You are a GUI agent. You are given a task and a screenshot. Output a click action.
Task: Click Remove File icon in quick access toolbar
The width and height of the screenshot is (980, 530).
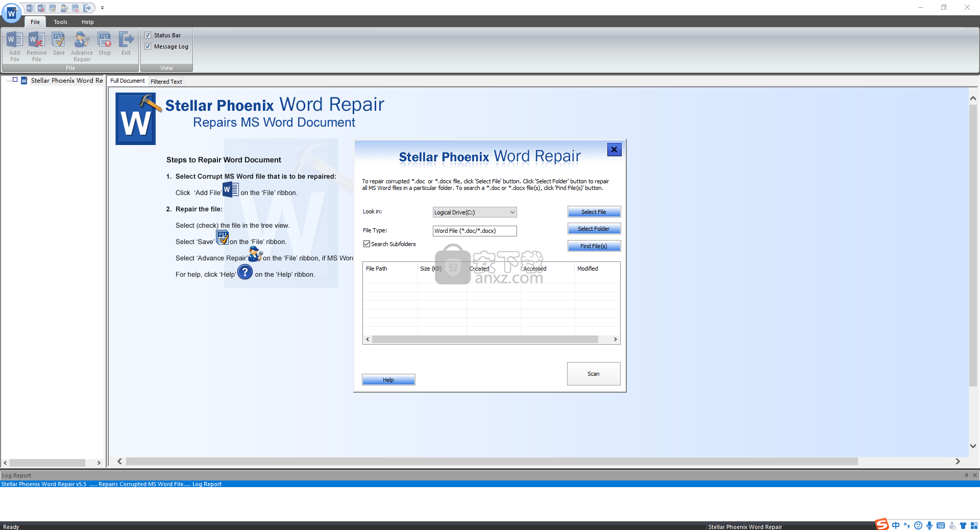(41, 8)
